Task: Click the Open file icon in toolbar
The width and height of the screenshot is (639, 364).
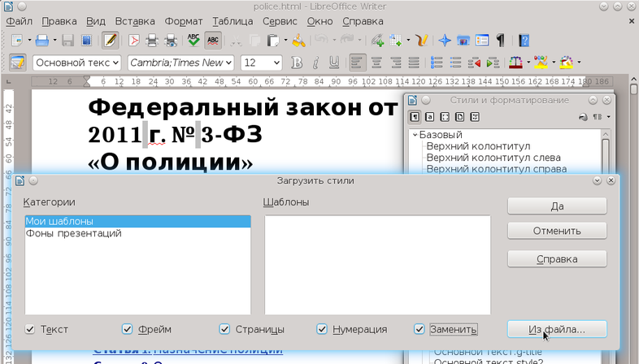Action: click(42, 41)
